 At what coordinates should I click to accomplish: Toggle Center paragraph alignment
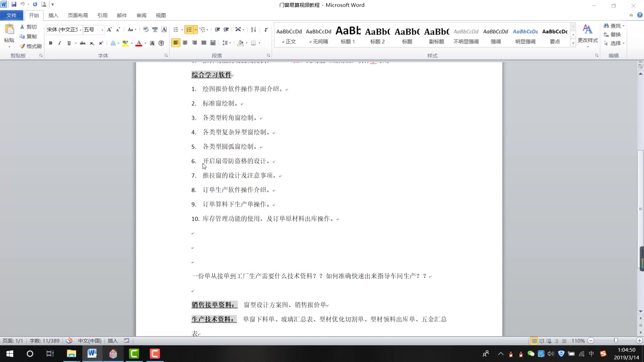click(x=185, y=43)
